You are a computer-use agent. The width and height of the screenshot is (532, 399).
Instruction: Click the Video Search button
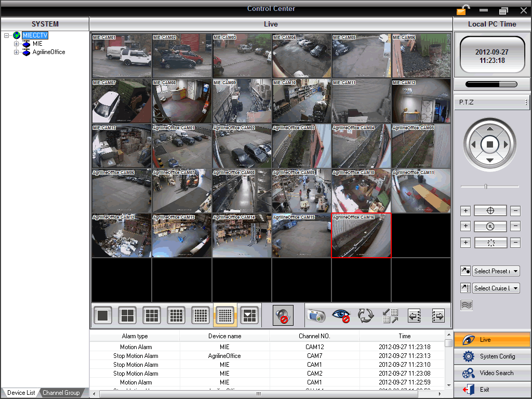click(492, 373)
